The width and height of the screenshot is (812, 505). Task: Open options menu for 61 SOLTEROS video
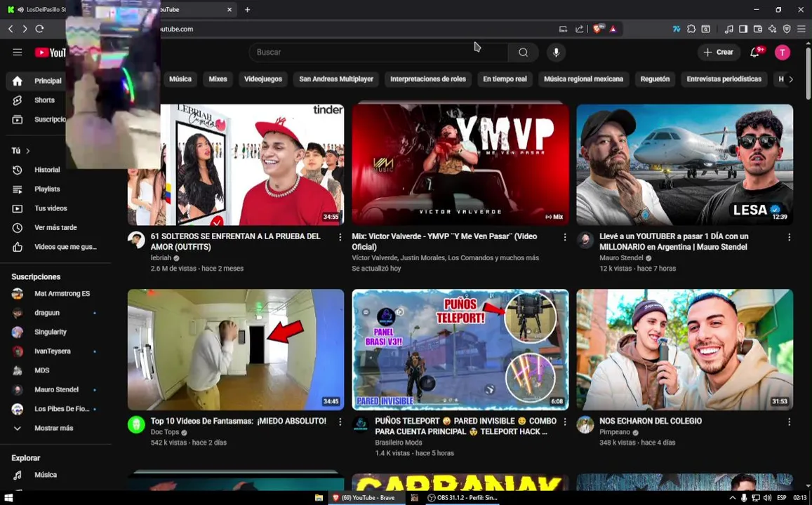[340, 237]
